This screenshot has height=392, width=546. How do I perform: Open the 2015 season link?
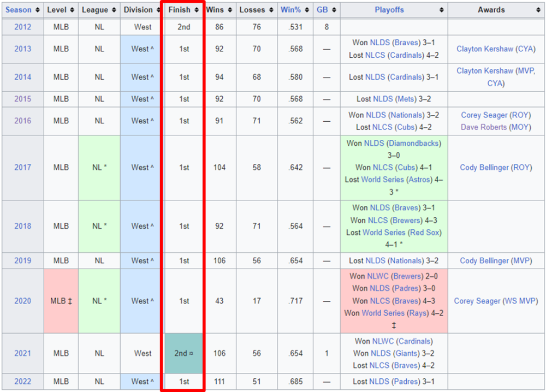pos(22,99)
